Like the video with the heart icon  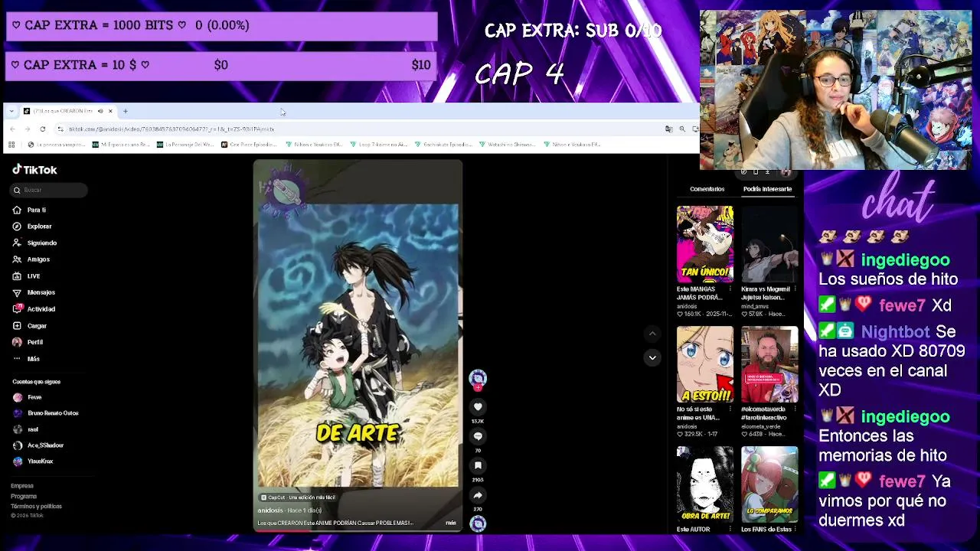[x=478, y=407]
